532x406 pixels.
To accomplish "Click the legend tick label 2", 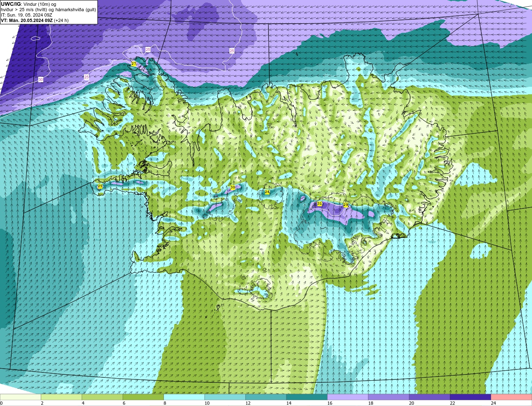I will click(x=42, y=403).
